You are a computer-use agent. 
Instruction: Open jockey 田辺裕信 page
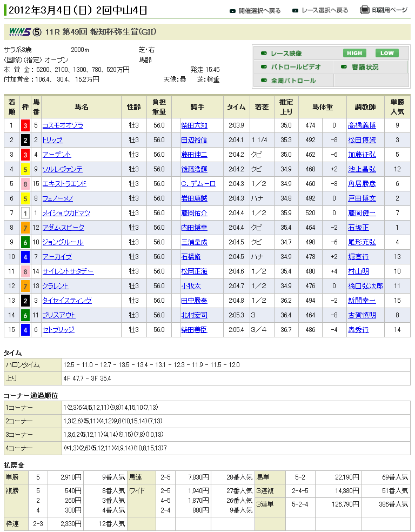[195, 140]
